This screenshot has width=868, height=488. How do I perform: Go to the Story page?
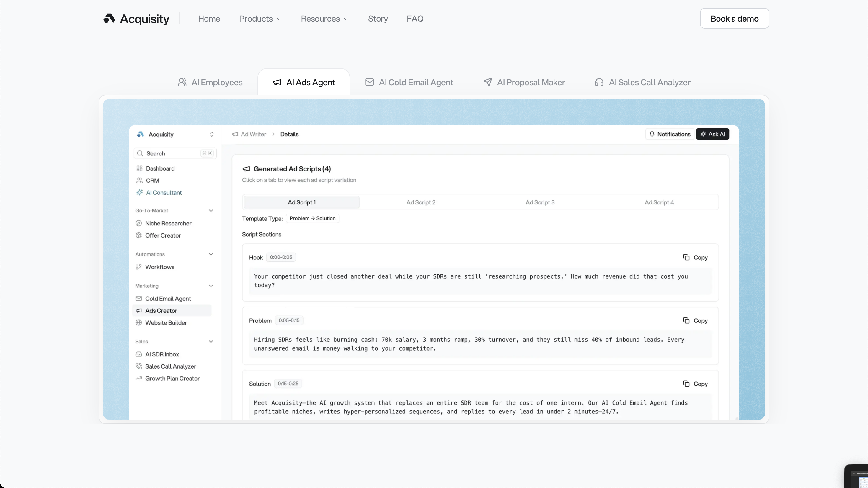[378, 19]
